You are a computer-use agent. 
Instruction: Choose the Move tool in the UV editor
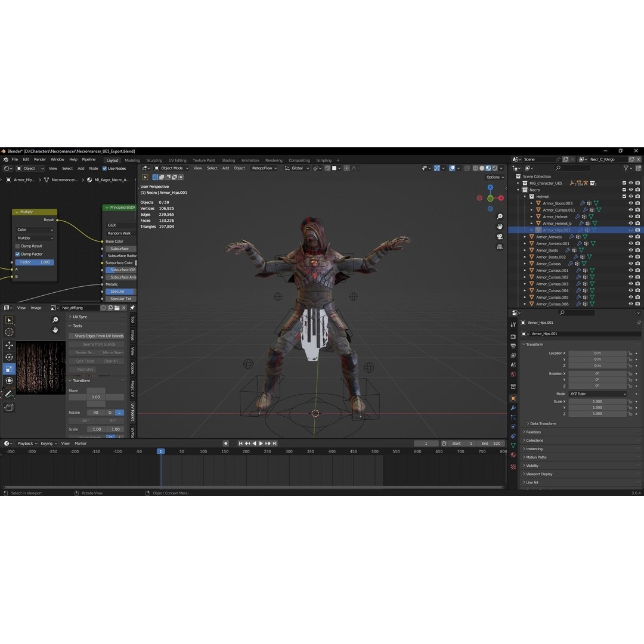tap(9, 345)
